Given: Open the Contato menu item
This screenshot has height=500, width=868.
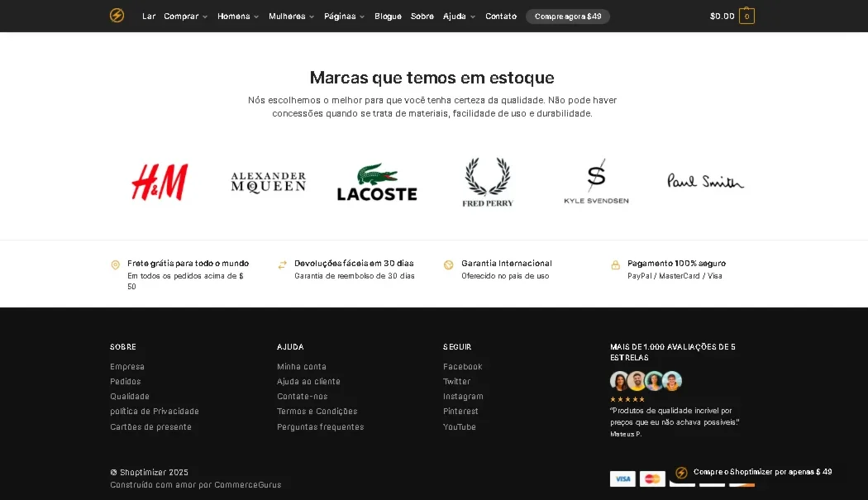Looking at the screenshot, I should tap(501, 16).
